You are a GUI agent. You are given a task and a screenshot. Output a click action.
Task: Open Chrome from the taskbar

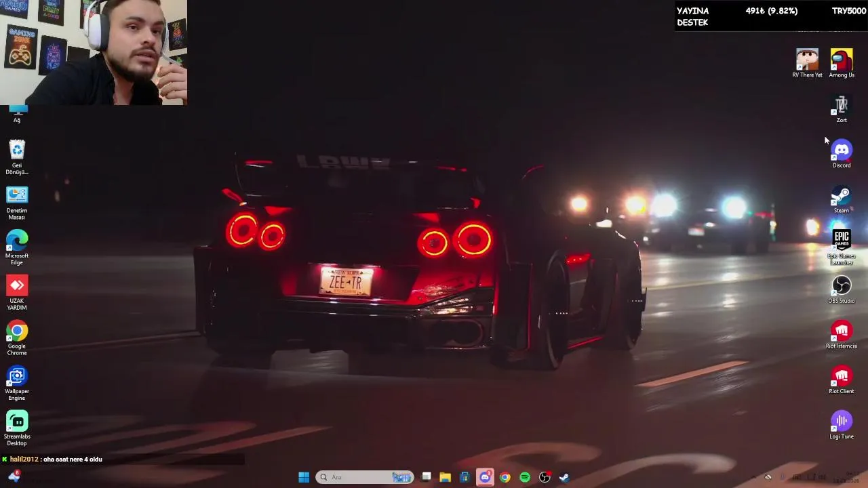[x=505, y=477]
